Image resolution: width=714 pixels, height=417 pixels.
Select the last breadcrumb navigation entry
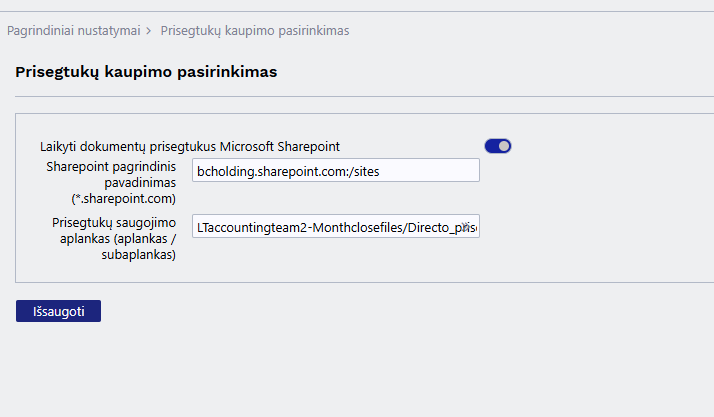click(x=254, y=31)
